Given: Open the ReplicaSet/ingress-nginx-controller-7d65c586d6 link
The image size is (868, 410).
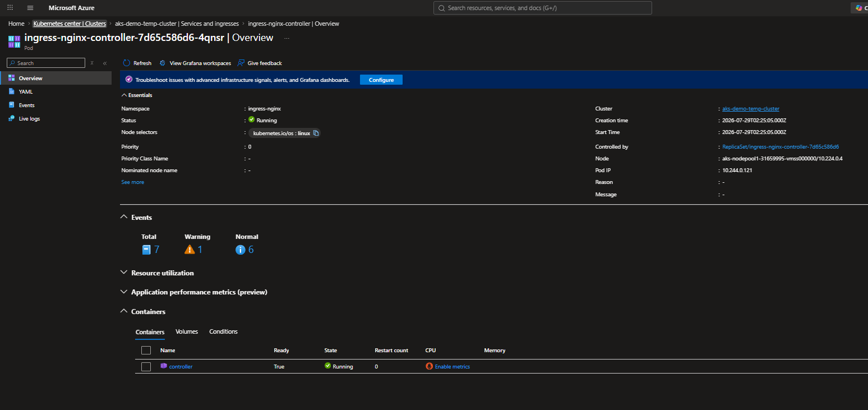Looking at the screenshot, I should (x=781, y=147).
